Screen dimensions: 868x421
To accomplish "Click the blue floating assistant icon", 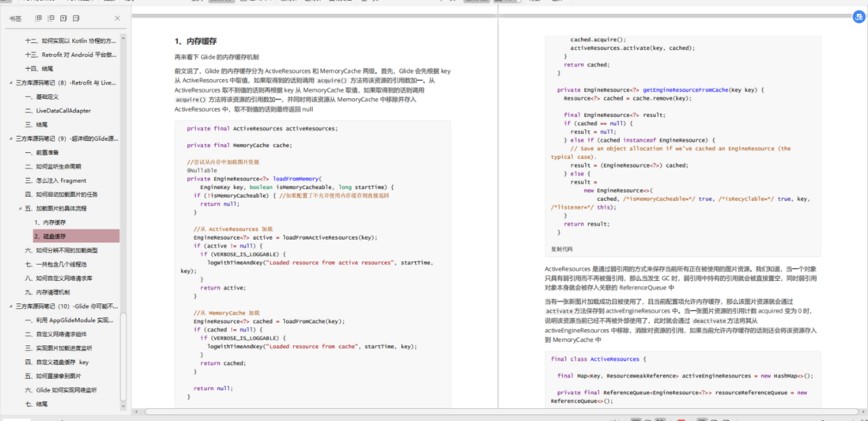I will [x=859, y=17].
